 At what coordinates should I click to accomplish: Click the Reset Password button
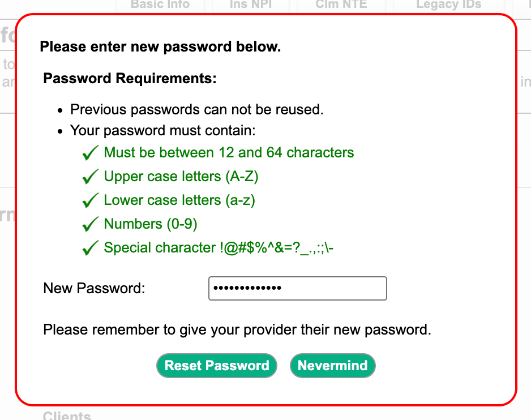[216, 365]
